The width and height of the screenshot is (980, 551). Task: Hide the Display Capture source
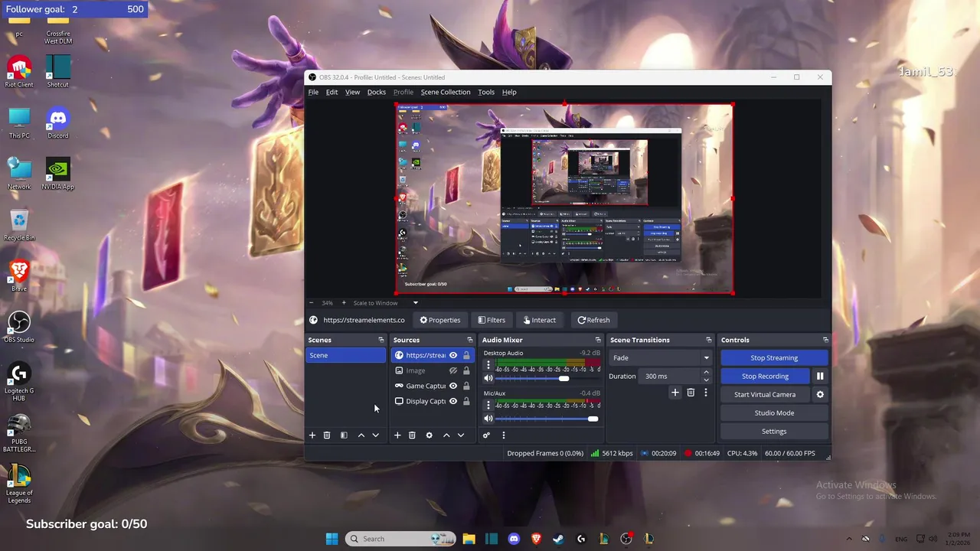453,401
